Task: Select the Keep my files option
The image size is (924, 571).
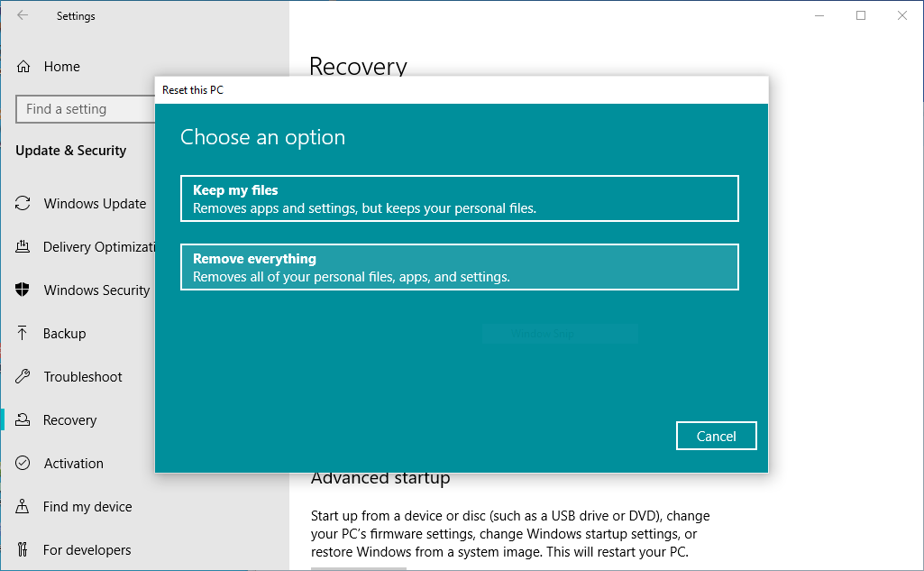Action: [x=460, y=198]
